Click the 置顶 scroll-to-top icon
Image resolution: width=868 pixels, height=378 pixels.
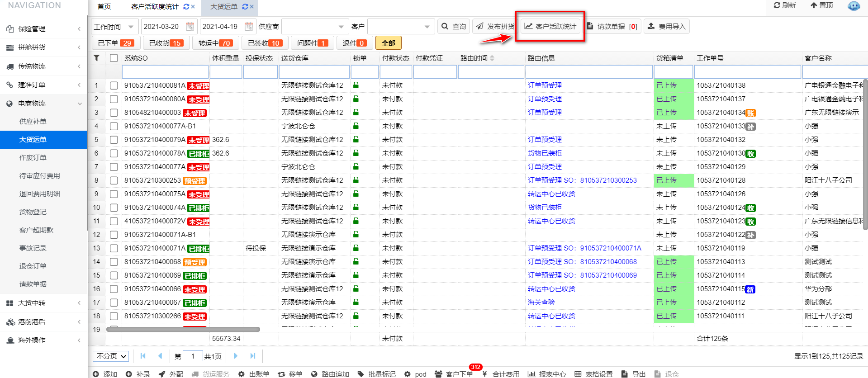[x=814, y=5]
